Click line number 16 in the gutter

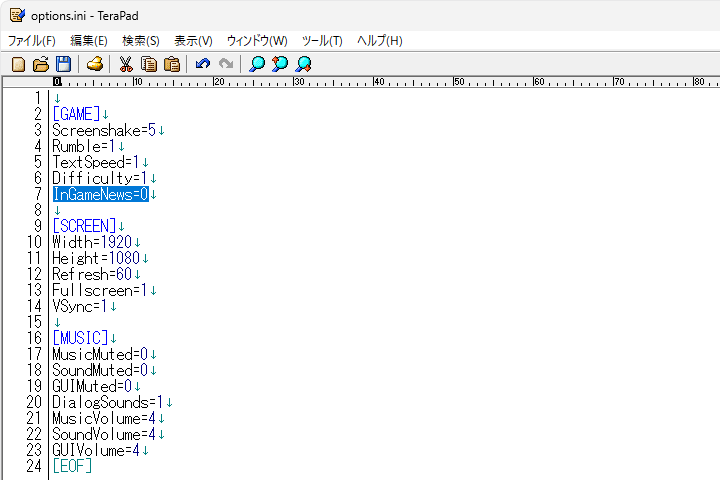[x=34, y=338]
